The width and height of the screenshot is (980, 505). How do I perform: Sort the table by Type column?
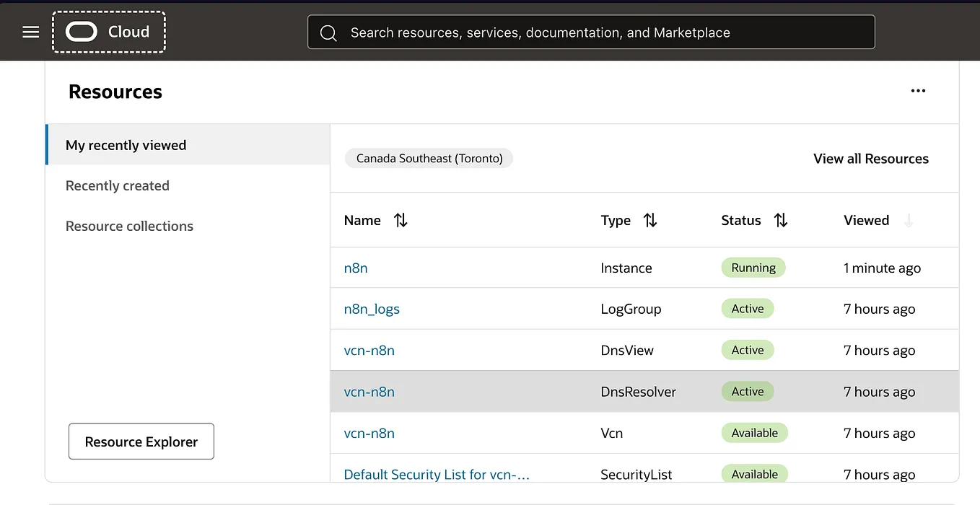coord(650,220)
